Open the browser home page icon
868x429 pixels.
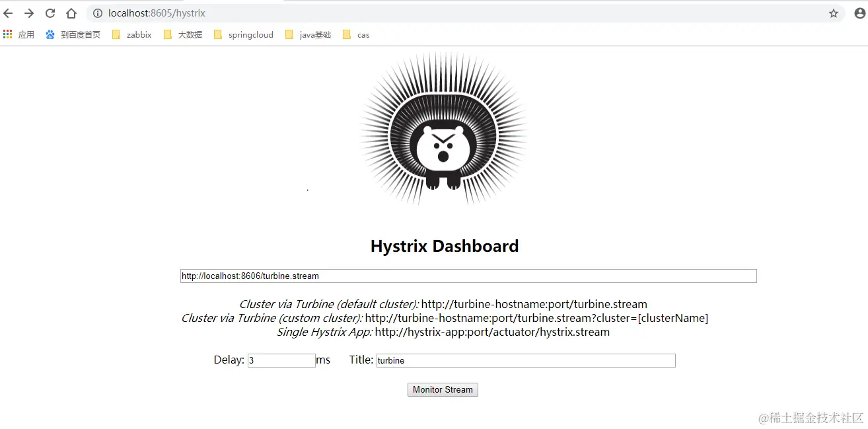71,13
